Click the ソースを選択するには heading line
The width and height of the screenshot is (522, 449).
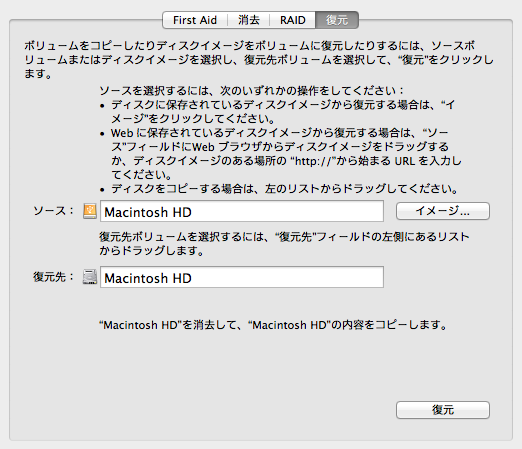click(252, 90)
